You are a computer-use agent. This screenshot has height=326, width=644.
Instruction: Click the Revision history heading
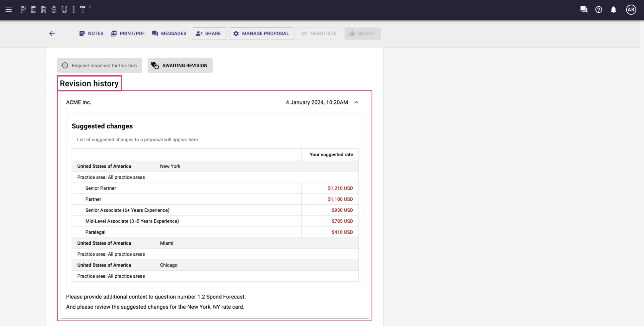coord(89,84)
